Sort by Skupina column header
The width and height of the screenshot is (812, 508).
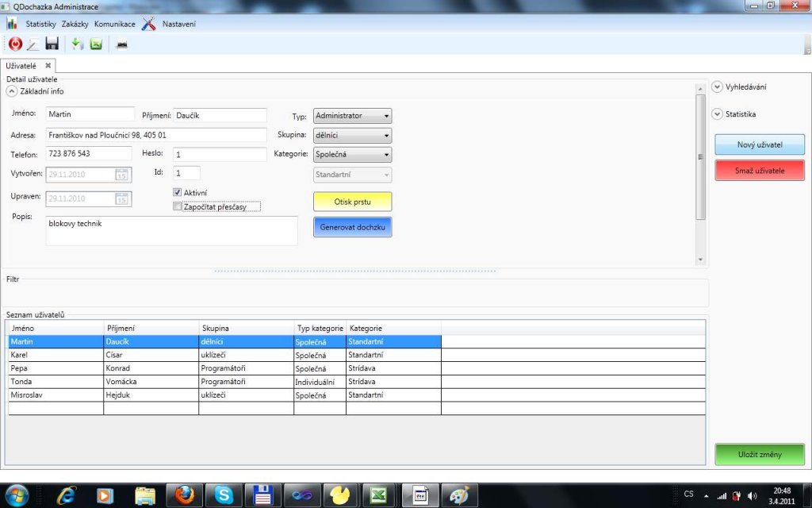(247, 328)
